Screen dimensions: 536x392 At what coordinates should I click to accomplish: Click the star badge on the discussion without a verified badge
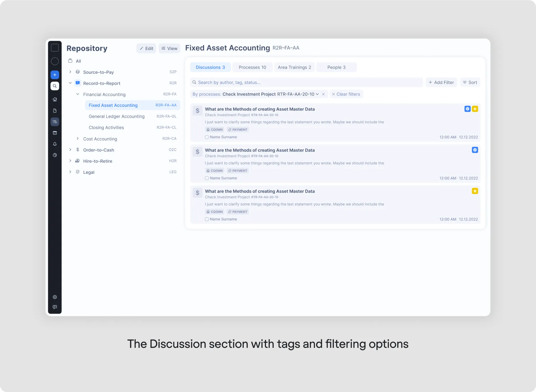475,191
